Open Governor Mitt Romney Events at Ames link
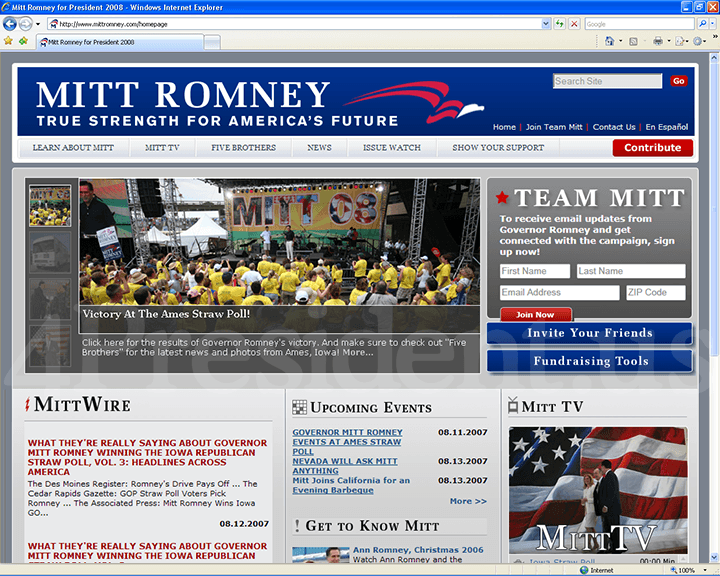 click(x=347, y=442)
